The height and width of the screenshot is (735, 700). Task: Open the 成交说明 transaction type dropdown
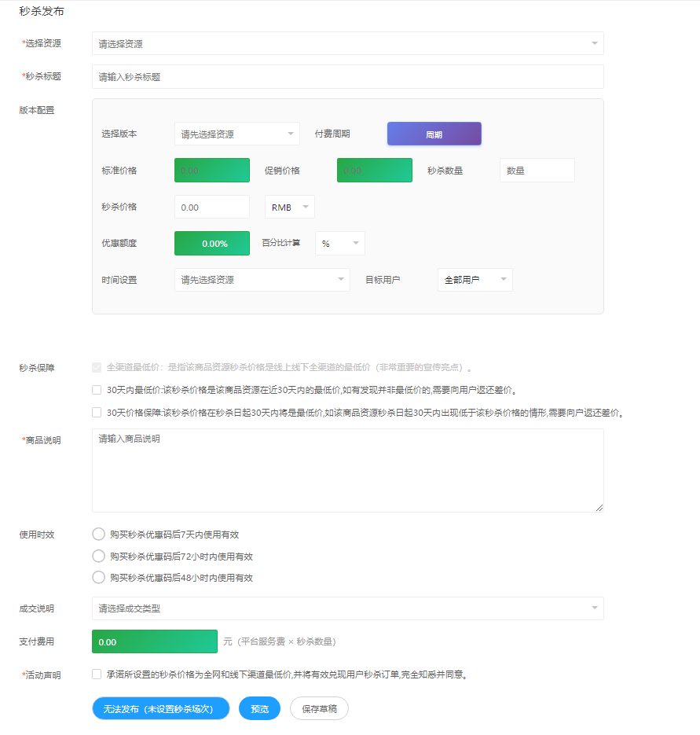(347, 608)
